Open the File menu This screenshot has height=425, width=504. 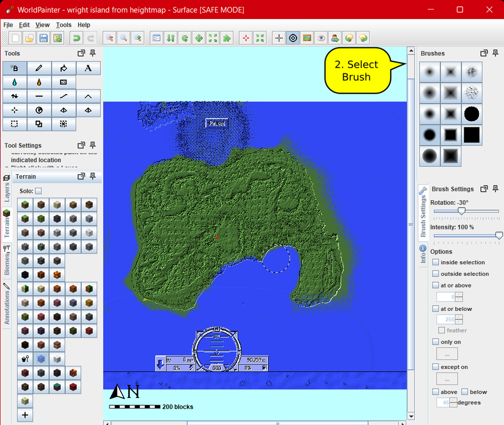coord(8,25)
